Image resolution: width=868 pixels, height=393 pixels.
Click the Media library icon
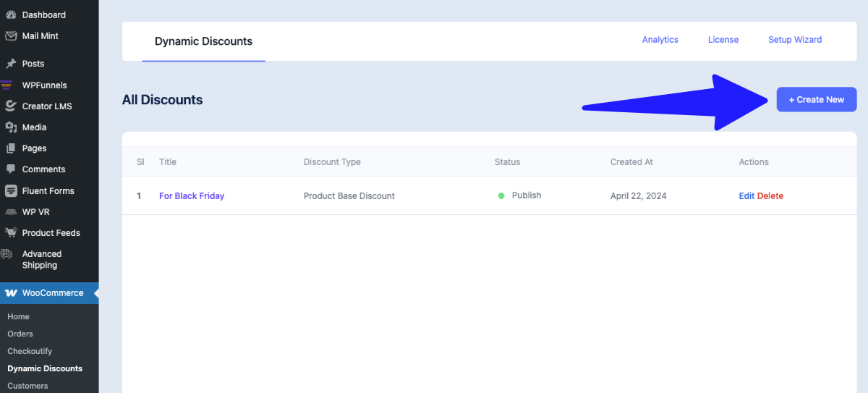coord(11,127)
